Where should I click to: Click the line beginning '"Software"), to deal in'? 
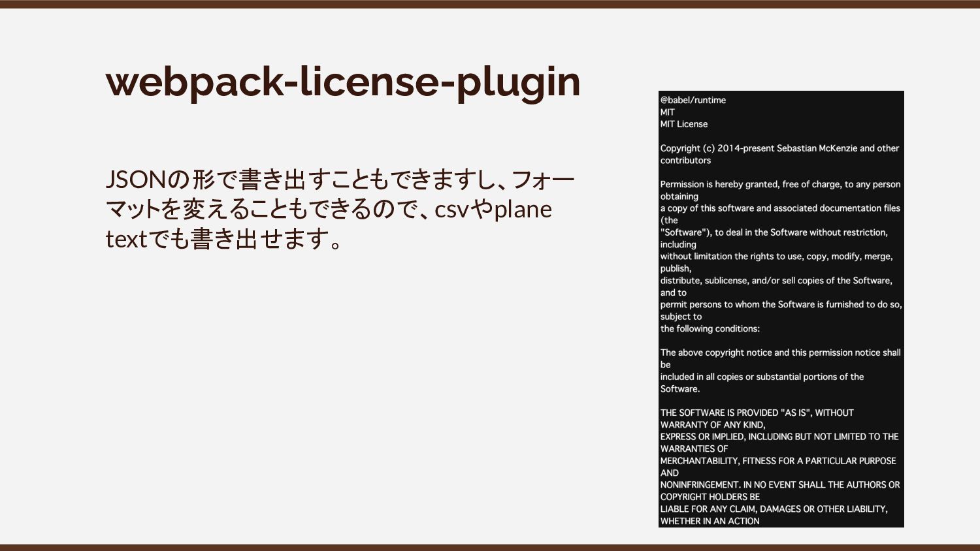(x=774, y=232)
